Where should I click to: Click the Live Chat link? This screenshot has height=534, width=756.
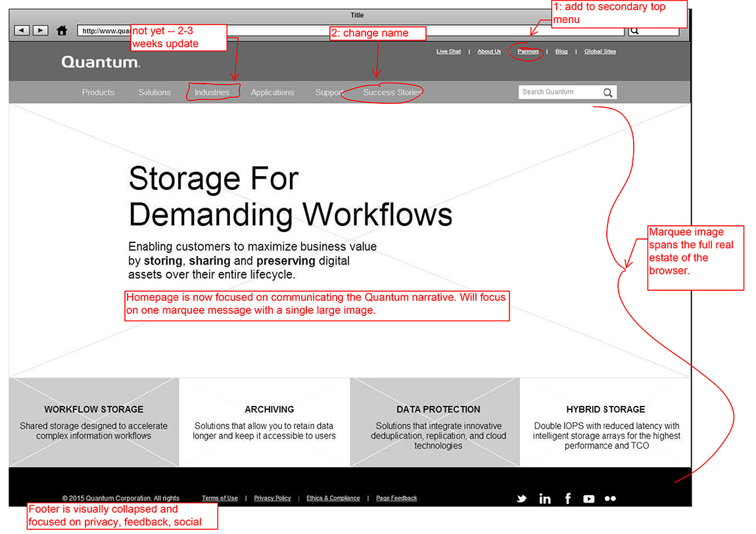448,51
